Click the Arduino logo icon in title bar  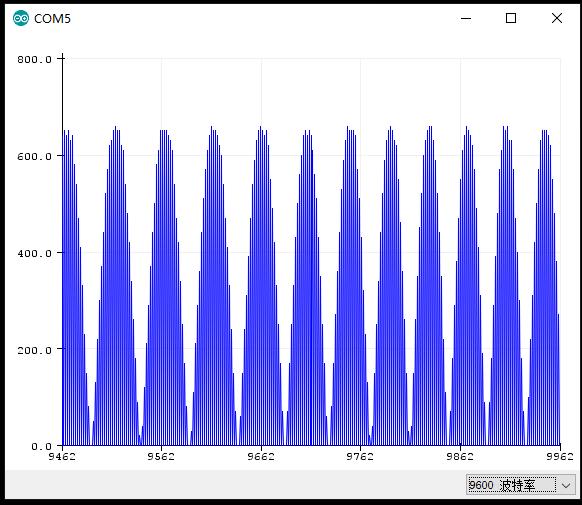[x=21, y=18]
